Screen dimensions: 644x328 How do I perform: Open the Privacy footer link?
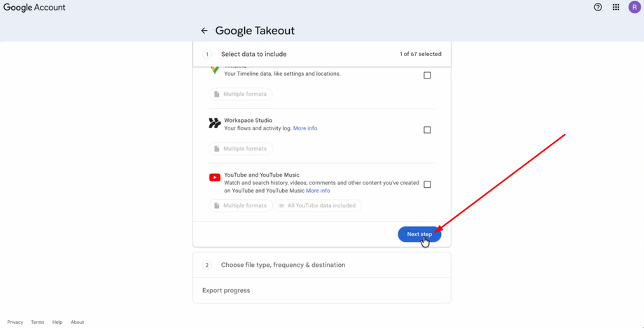(x=15, y=322)
